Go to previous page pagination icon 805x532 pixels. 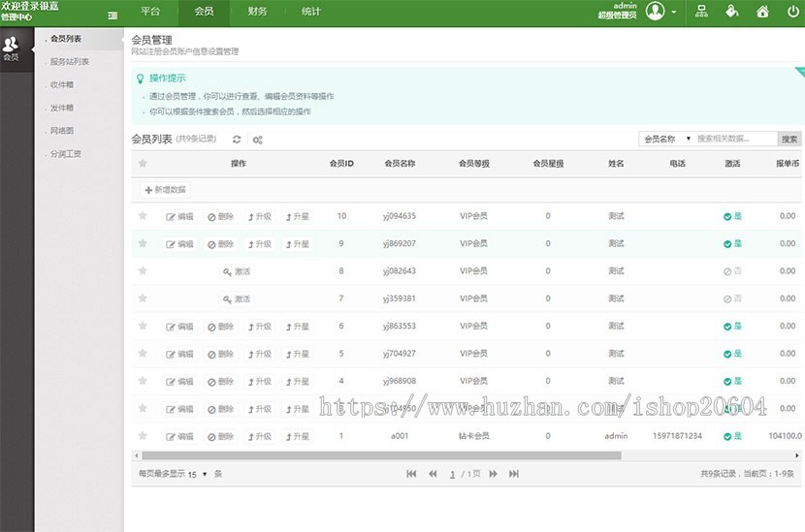point(433,474)
